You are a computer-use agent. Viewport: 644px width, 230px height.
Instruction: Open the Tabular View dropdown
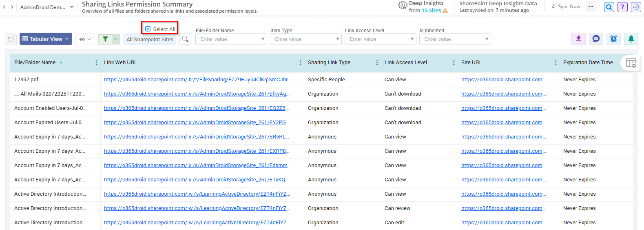pyautogui.click(x=46, y=39)
